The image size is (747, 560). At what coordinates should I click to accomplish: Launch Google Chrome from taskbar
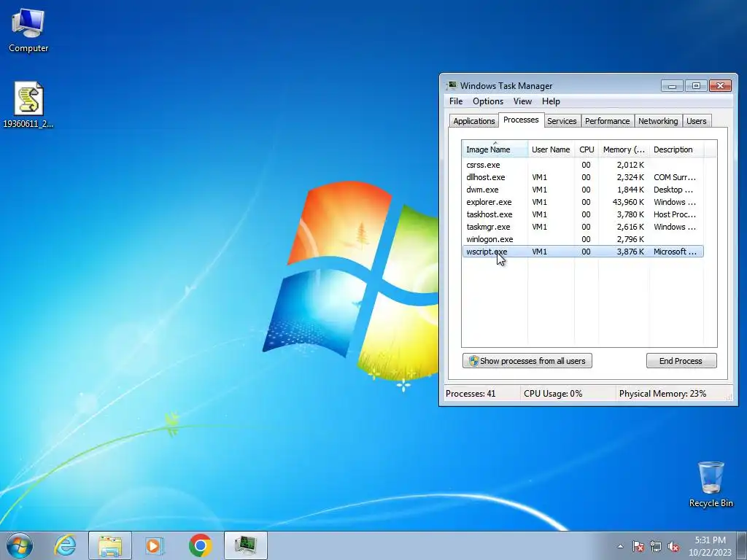[x=200, y=545]
